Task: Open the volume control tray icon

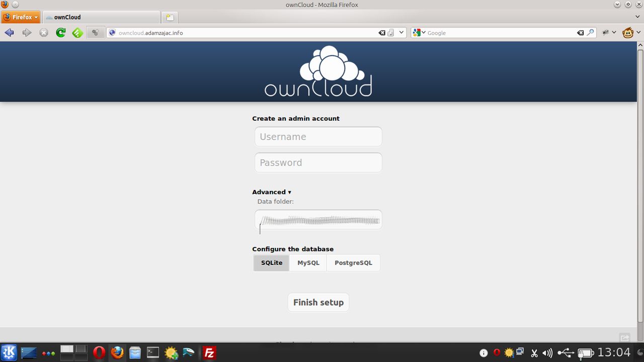Action: (x=547, y=353)
